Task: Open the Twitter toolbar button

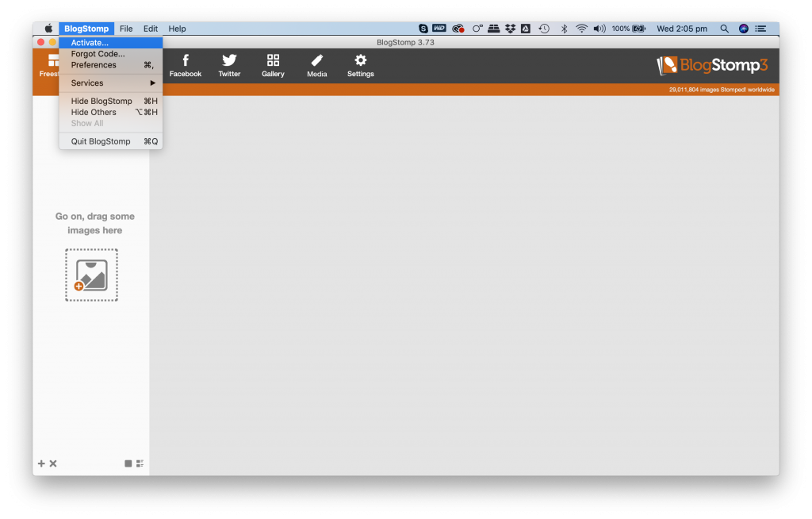Action: tap(229, 66)
